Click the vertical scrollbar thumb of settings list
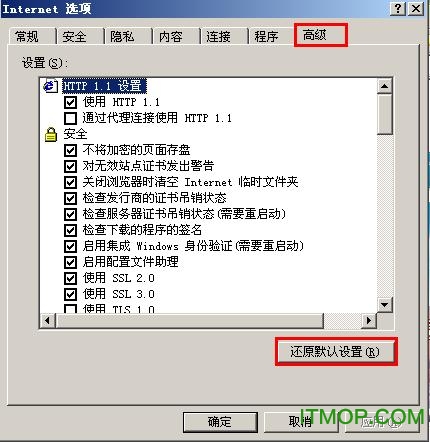Viewport: 430px width, 442px height. pos(385,114)
